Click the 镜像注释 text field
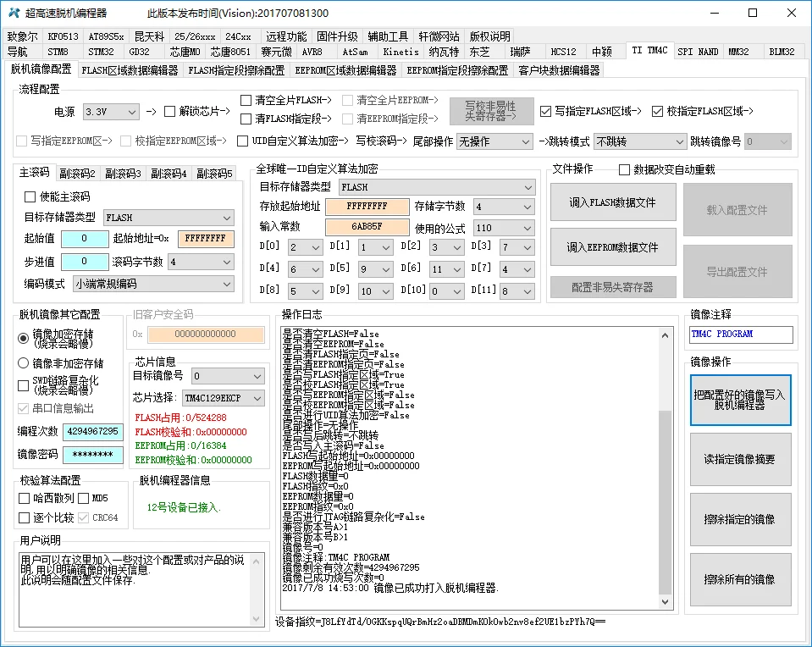Viewport: 812px width, 647px height. [x=741, y=335]
